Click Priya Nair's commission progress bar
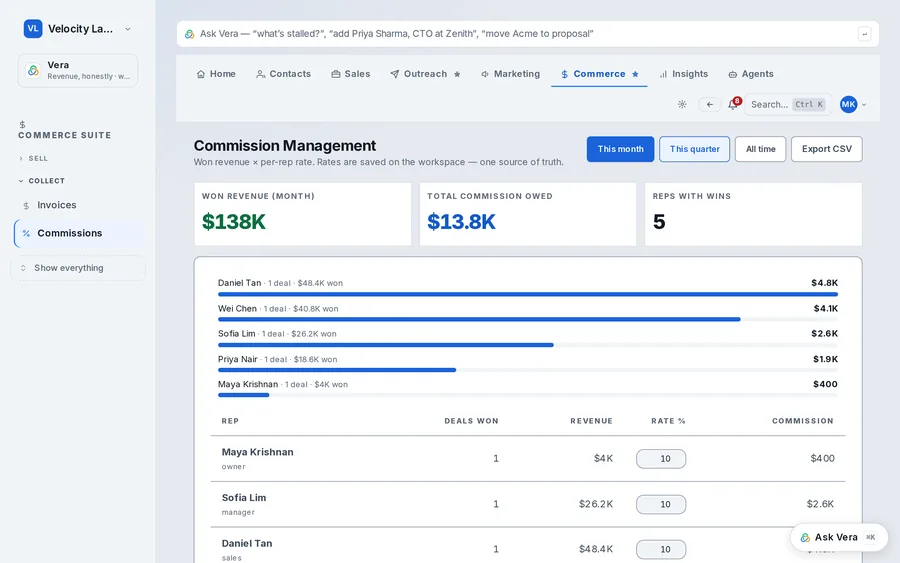This screenshot has height=563, width=900. [x=527, y=370]
